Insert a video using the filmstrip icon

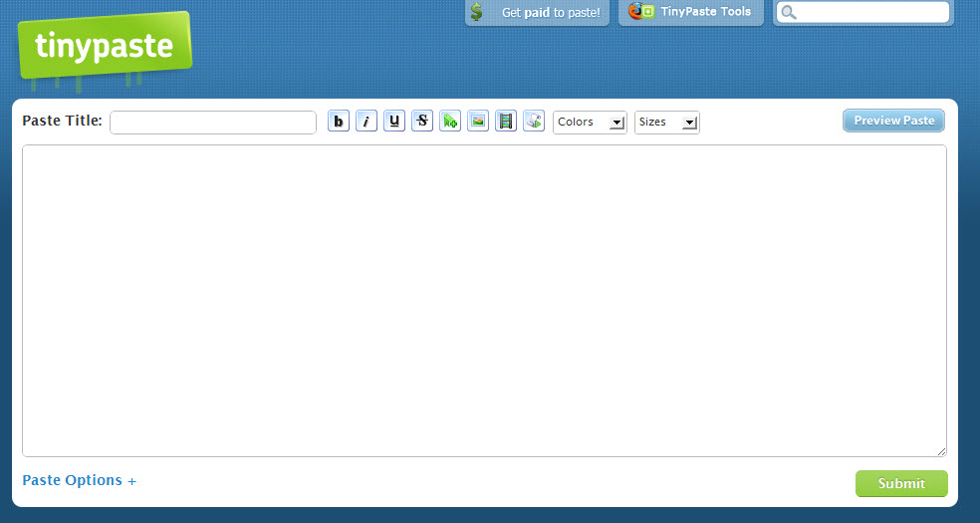(506, 122)
